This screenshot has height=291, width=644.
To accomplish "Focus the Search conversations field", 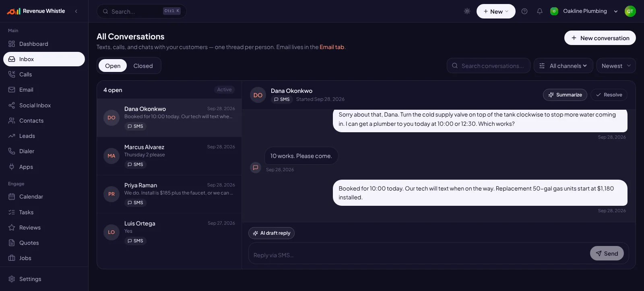I will tap(489, 66).
